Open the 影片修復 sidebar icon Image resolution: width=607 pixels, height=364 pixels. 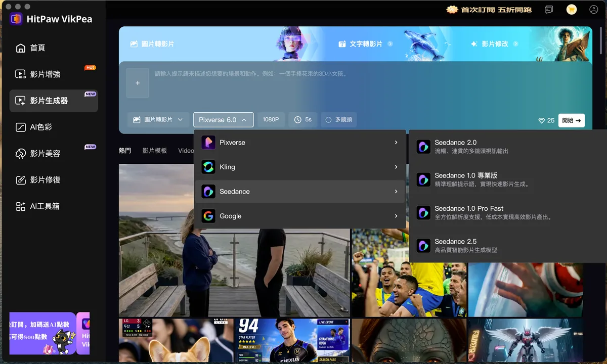[x=21, y=180]
